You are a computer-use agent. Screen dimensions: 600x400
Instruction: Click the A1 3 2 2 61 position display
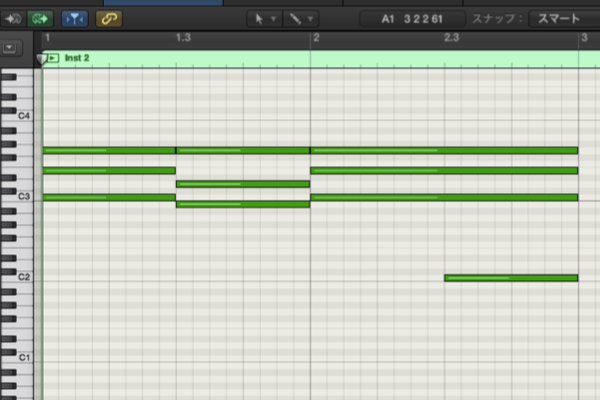click(412, 19)
